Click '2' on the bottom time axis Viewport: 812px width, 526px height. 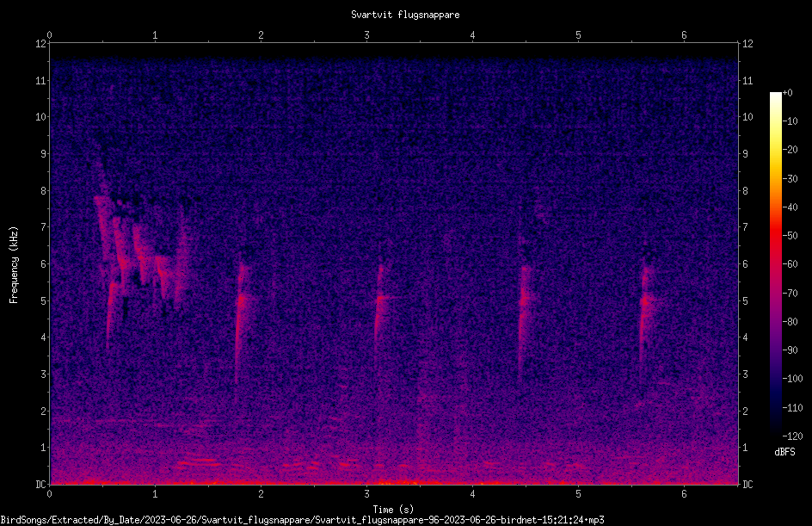click(x=261, y=494)
